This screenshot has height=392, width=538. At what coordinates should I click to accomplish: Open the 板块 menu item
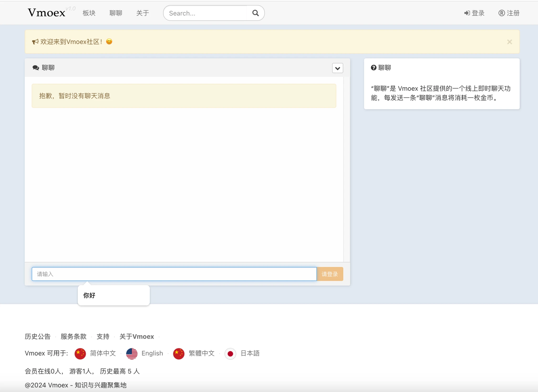point(89,13)
